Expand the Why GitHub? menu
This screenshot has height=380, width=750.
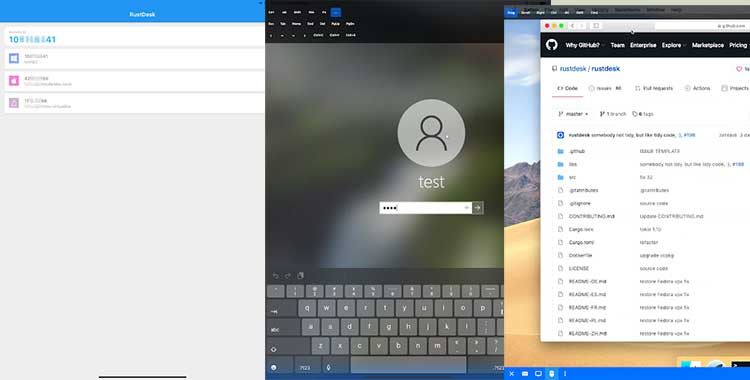tap(585, 45)
